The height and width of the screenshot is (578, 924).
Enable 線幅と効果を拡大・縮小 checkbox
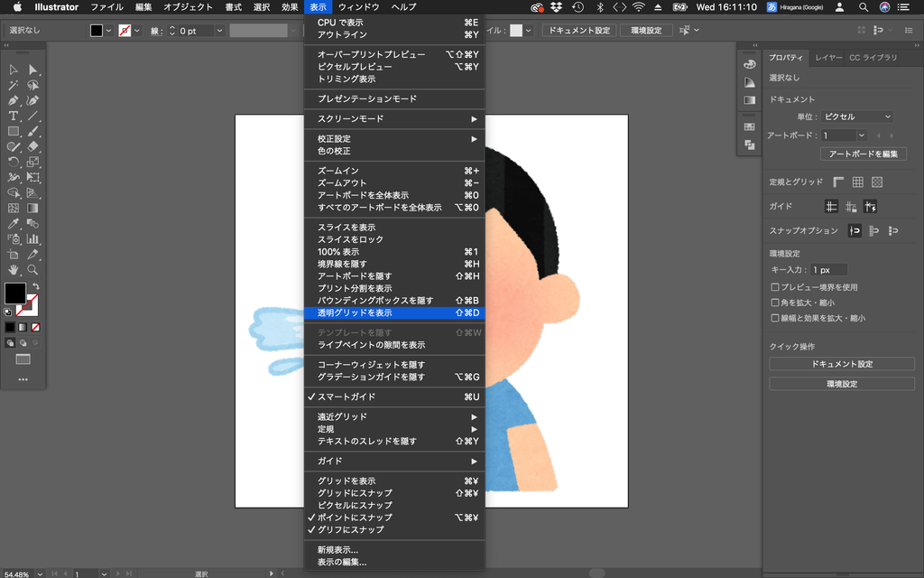[775, 318]
